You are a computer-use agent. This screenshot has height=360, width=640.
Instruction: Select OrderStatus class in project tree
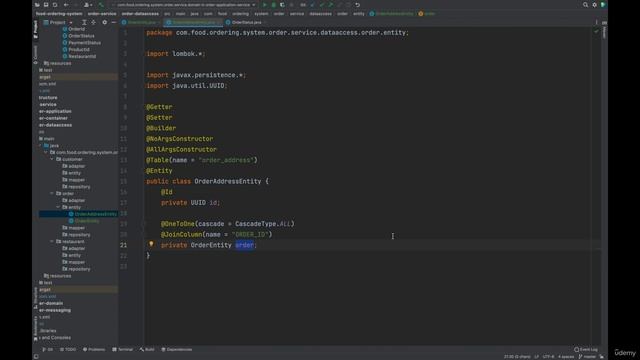pos(81,36)
